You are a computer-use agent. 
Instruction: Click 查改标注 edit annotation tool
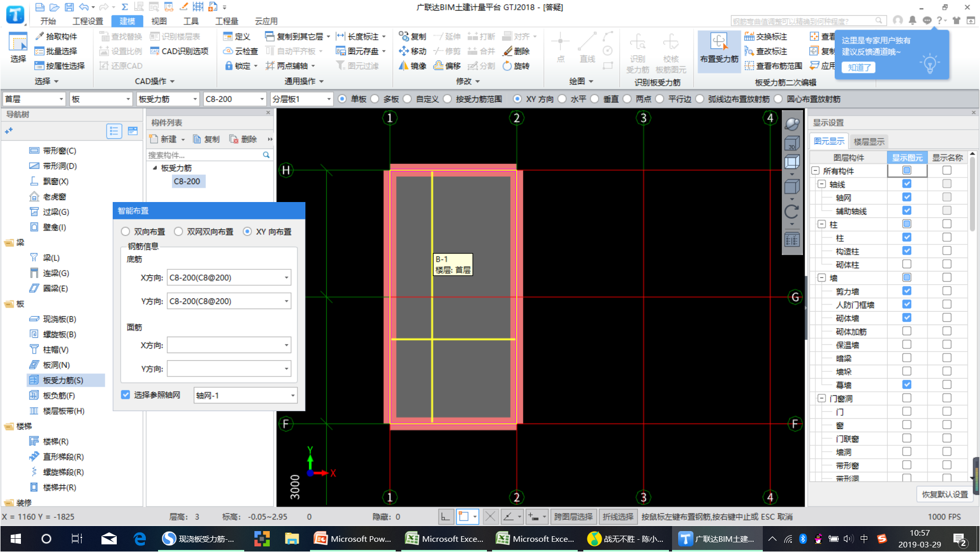point(766,51)
